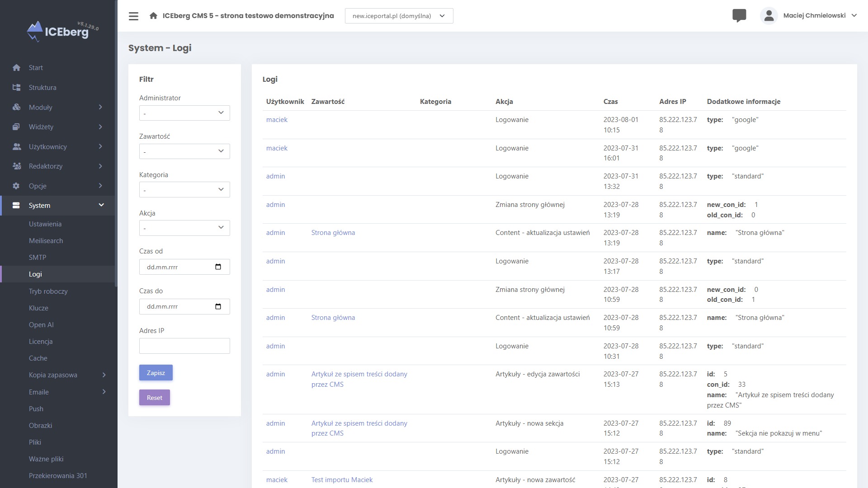Open admin user from 2023-07-31 13:32 log
This screenshot has height=488, width=868.
click(275, 176)
